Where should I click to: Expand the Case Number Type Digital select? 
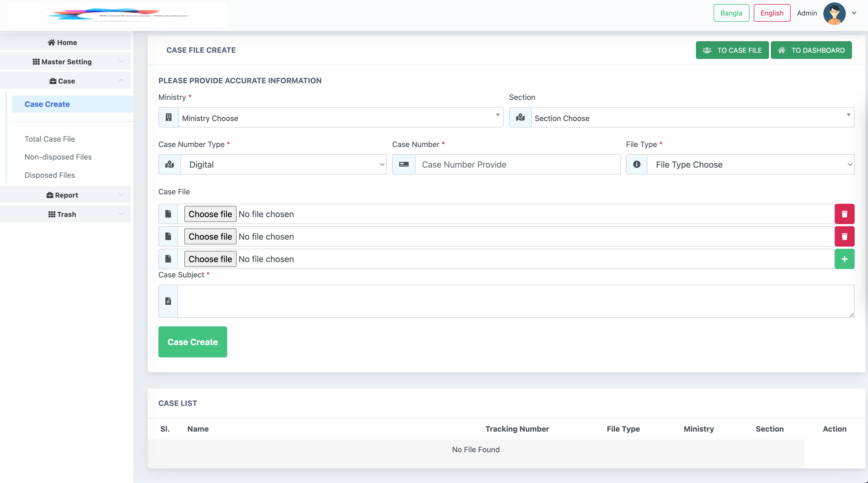[x=283, y=164]
